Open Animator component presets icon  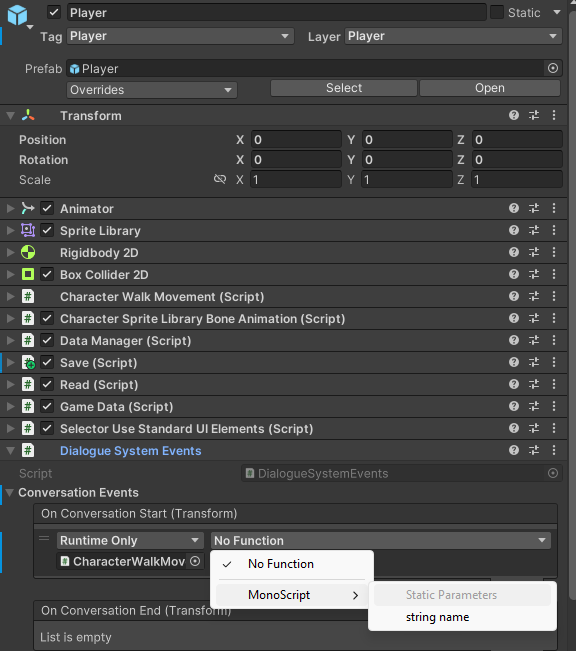534,208
